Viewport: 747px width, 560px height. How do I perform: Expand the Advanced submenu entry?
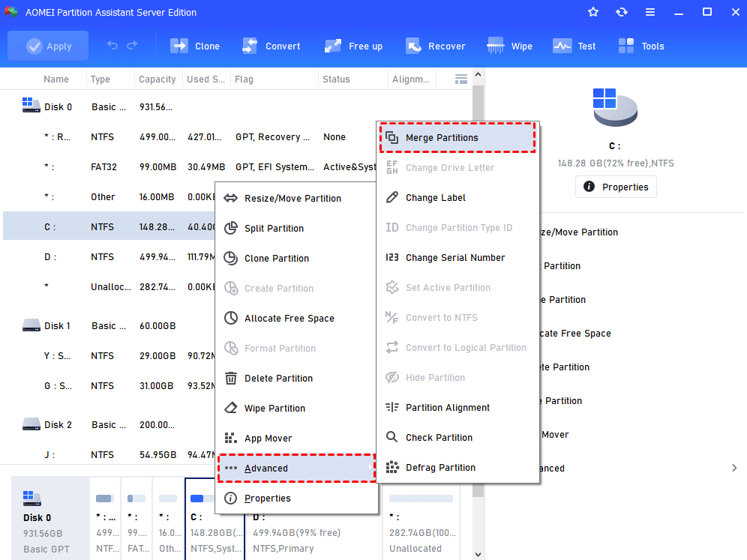pos(295,469)
